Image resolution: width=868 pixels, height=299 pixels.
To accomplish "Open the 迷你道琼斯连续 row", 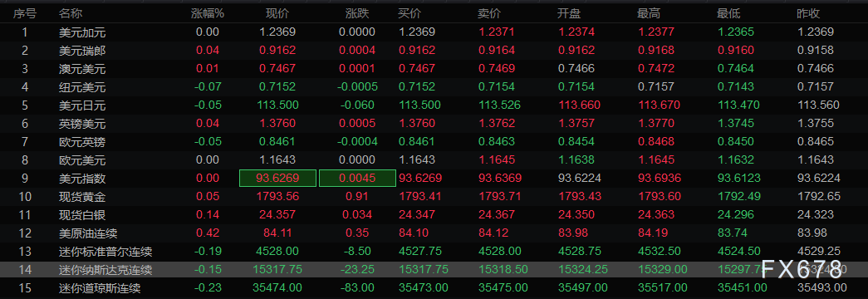I will [434, 288].
